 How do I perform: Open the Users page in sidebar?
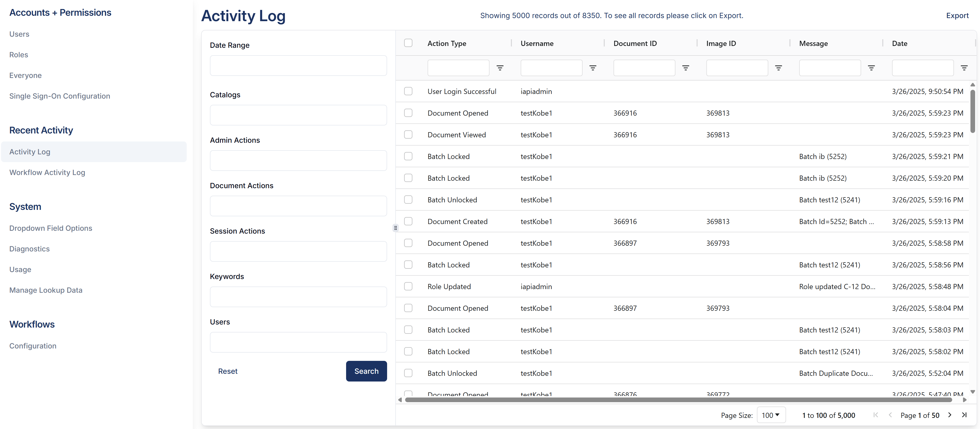click(x=19, y=34)
